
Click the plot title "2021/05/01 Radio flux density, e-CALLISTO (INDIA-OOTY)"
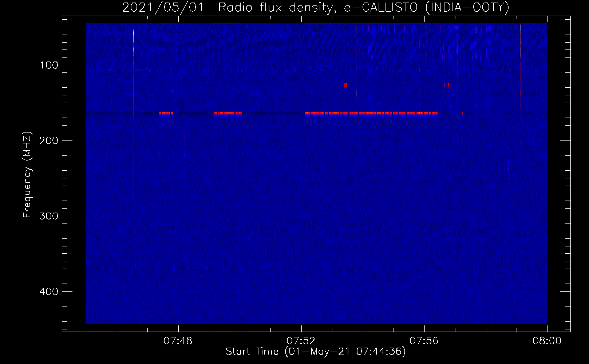pyautogui.click(x=316, y=7)
